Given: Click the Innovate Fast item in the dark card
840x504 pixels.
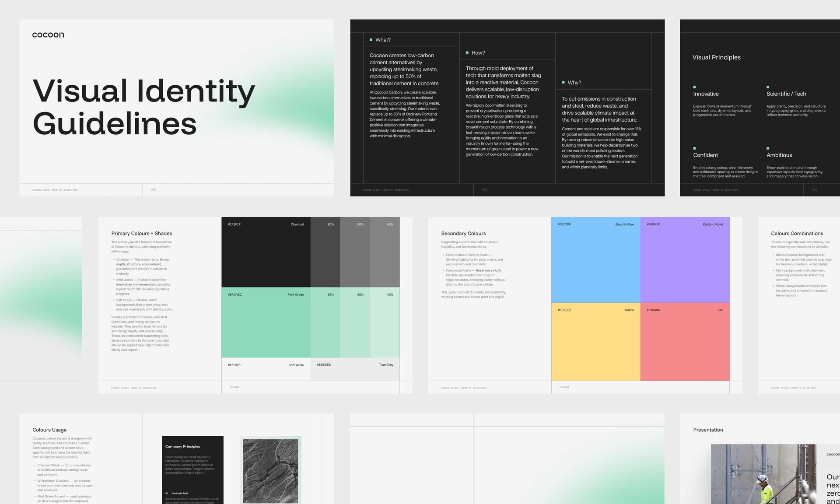Looking at the screenshot, I should tap(180, 493).
